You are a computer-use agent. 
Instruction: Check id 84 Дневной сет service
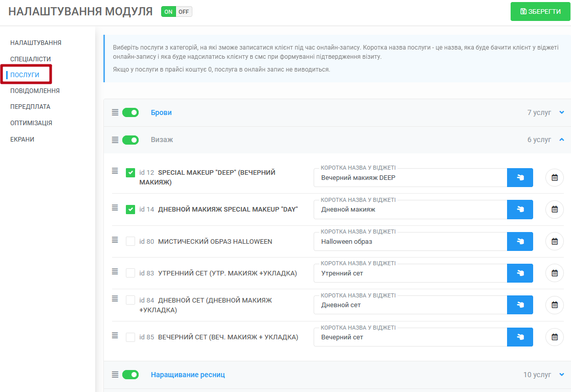pyautogui.click(x=130, y=301)
